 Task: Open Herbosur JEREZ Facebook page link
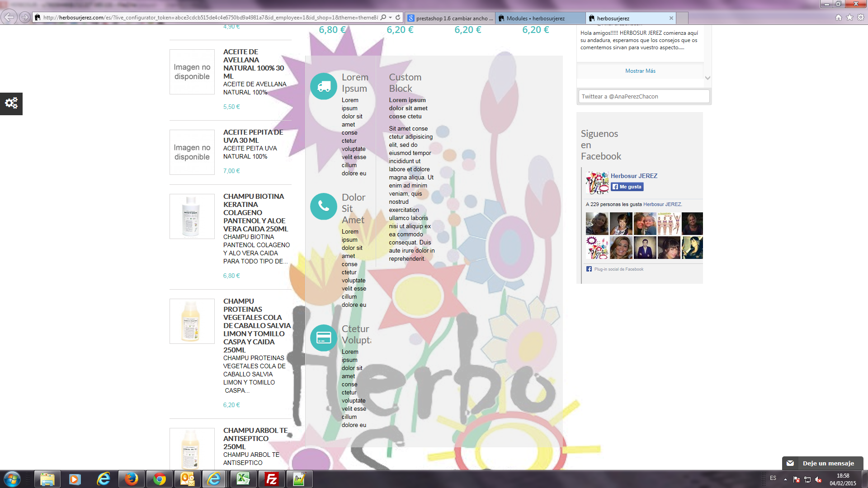click(x=634, y=176)
